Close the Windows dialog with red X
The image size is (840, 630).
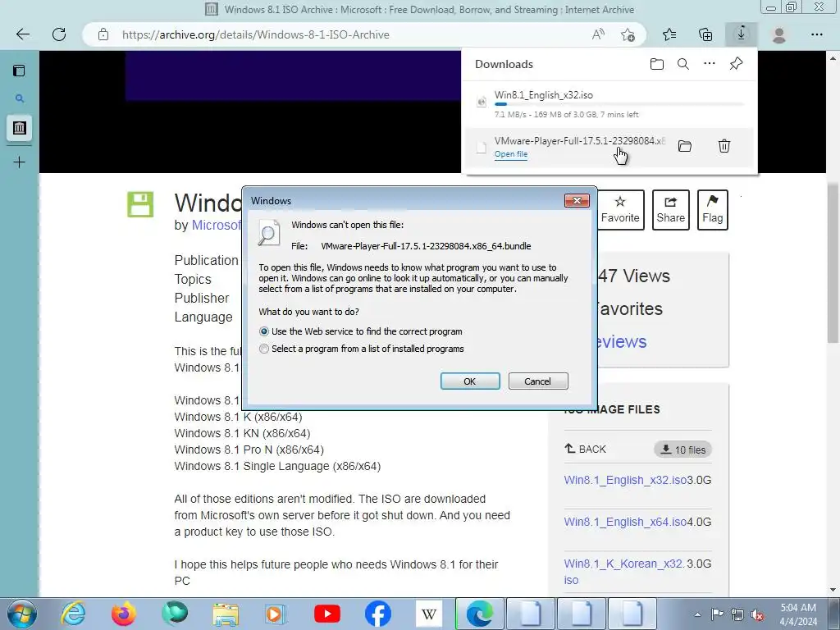coord(577,200)
